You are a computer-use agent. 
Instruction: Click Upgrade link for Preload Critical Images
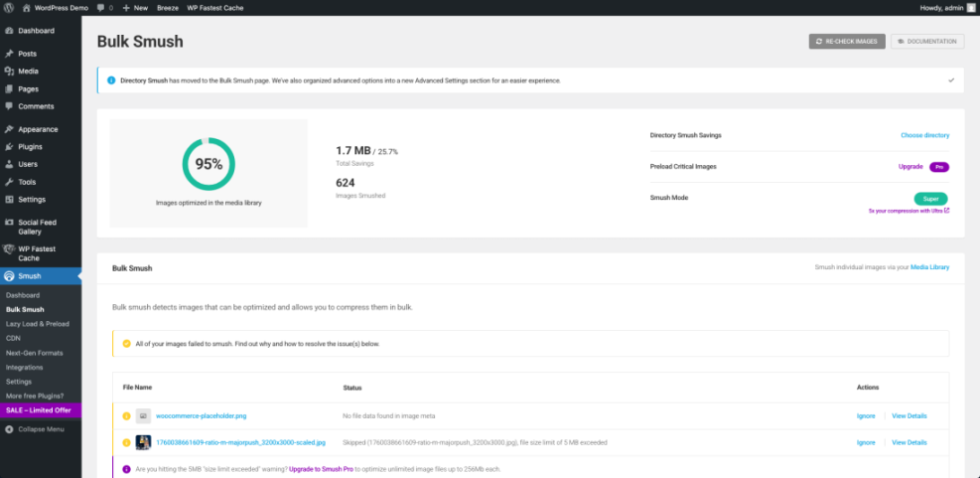910,167
